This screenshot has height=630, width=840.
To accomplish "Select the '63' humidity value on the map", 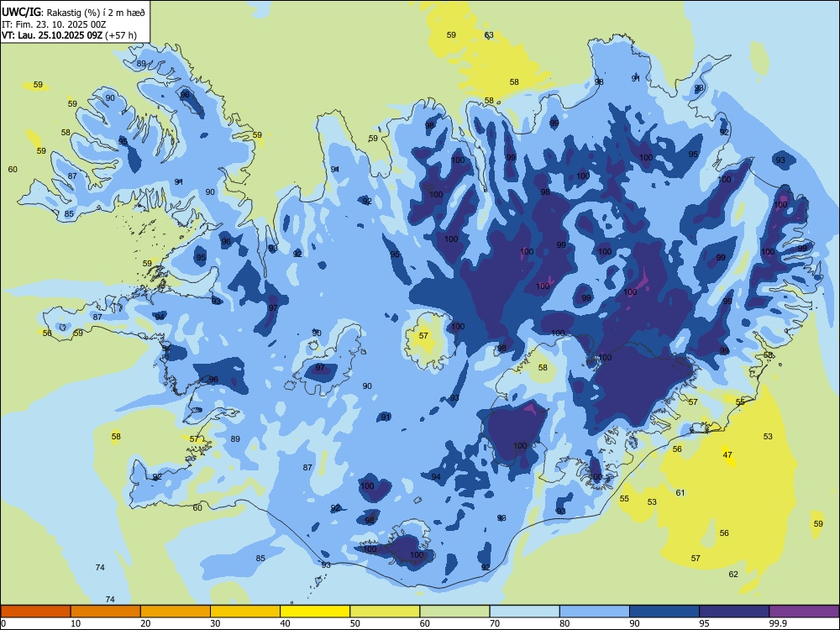I will [489, 34].
